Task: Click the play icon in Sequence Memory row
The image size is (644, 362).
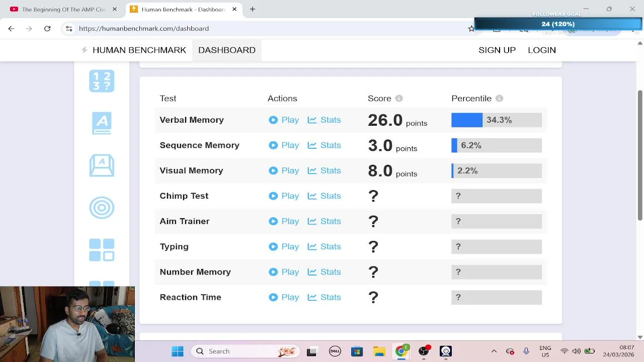Action: (x=273, y=145)
